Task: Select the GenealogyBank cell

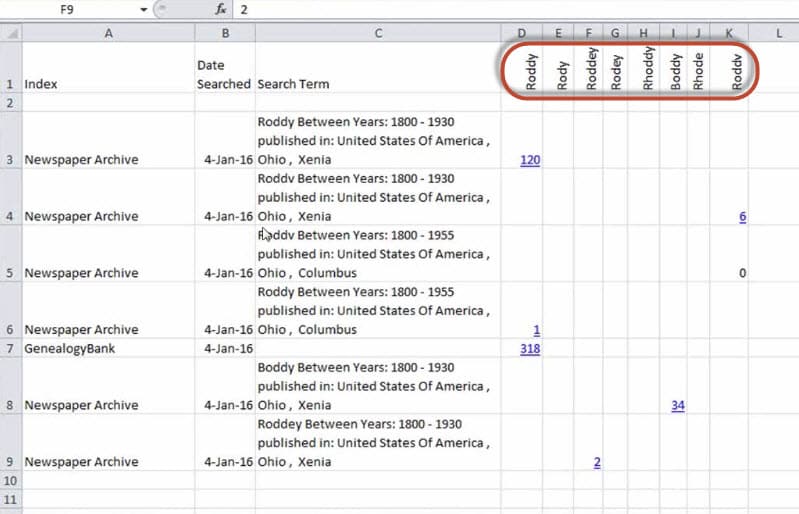Action: point(108,349)
